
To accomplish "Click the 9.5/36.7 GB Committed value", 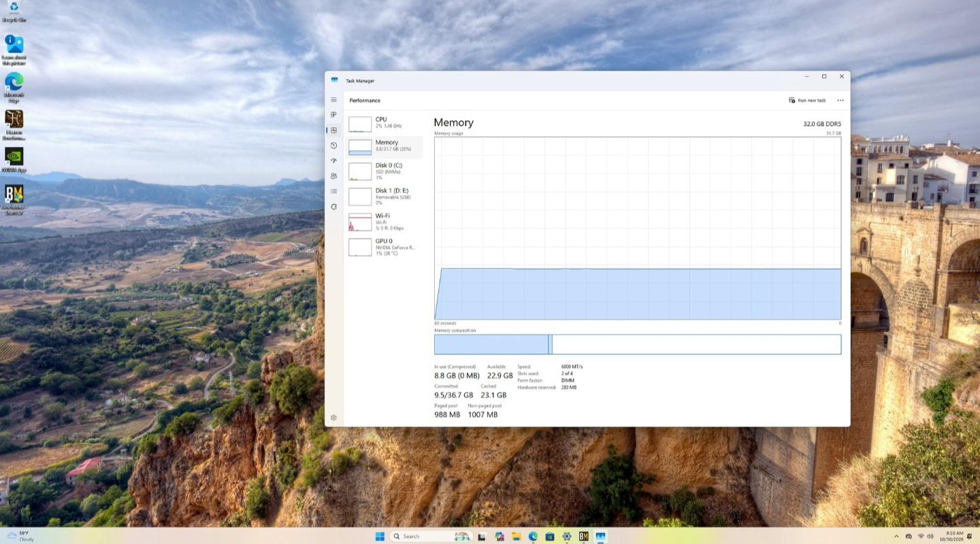I will point(453,395).
